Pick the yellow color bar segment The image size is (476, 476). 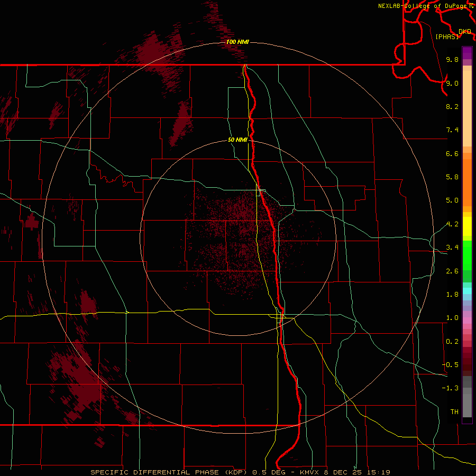tap(467, 226)
